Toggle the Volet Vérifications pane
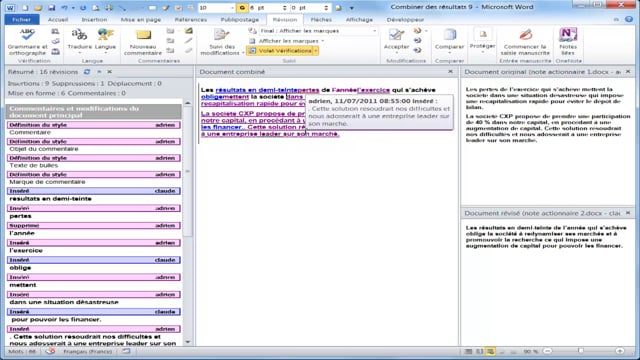This screenshot has width=640, height=360. coord(282,51)
